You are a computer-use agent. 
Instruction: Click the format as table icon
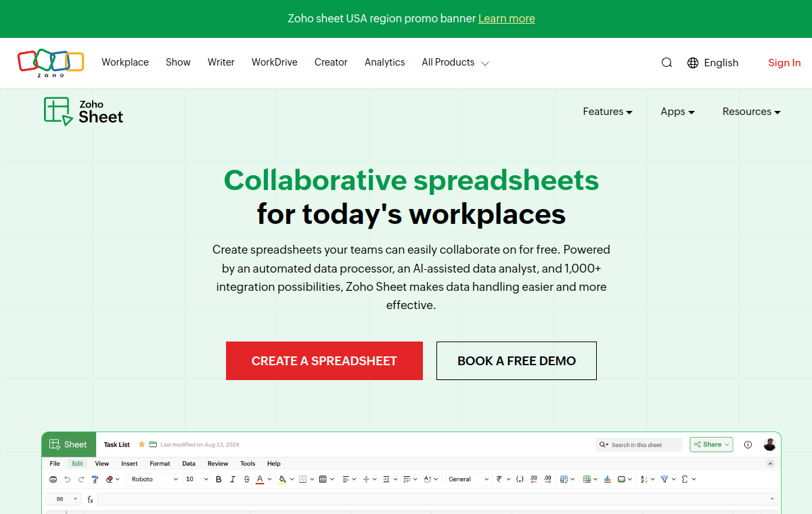pos(587,480)
